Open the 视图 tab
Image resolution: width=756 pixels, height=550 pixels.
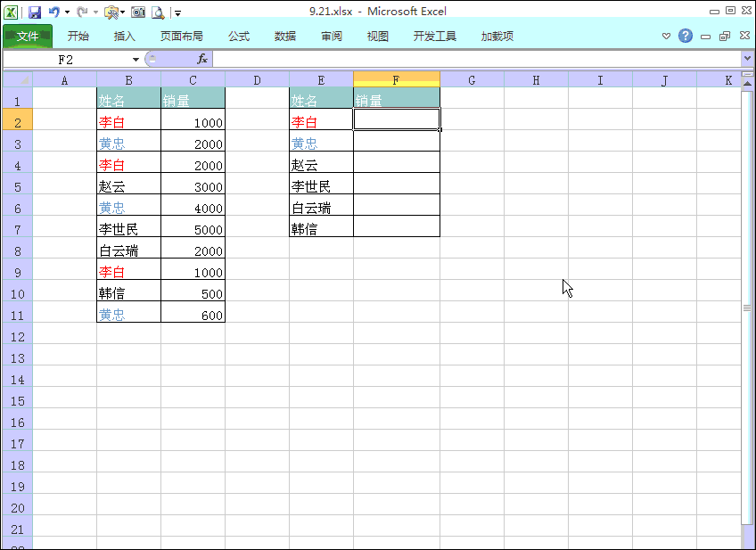(377, 37)
